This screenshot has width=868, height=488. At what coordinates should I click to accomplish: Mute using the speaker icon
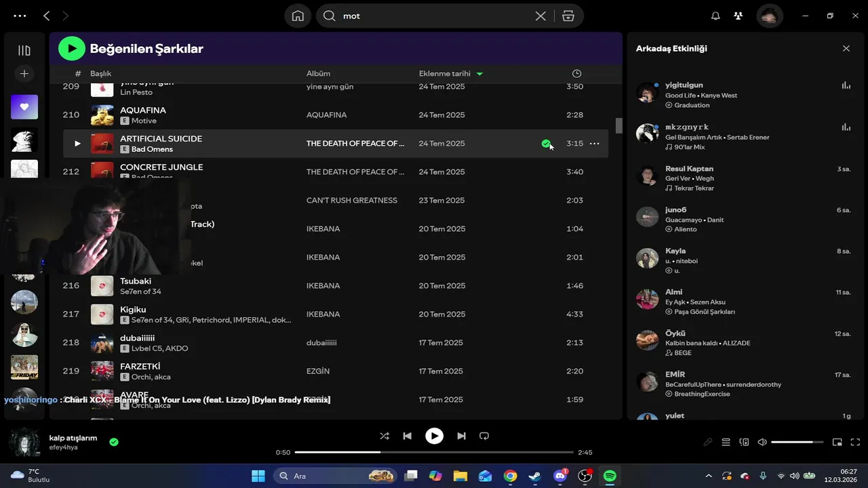[762, 442]
